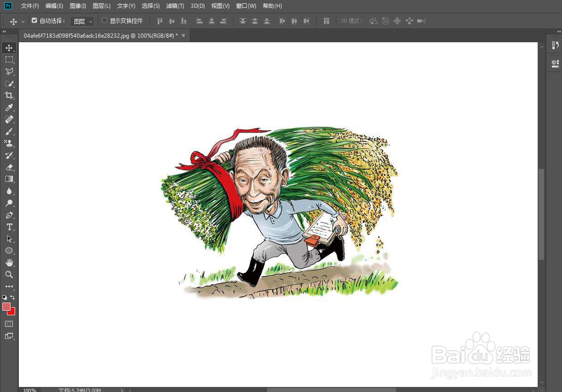Select the Gradient tool

pos(9,179)
